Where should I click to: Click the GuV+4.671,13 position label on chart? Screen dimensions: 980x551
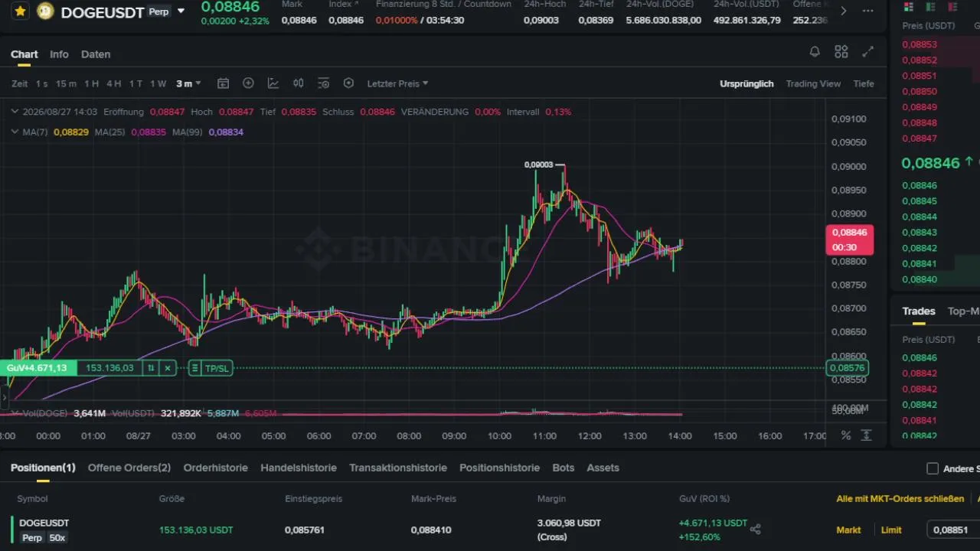37,368
